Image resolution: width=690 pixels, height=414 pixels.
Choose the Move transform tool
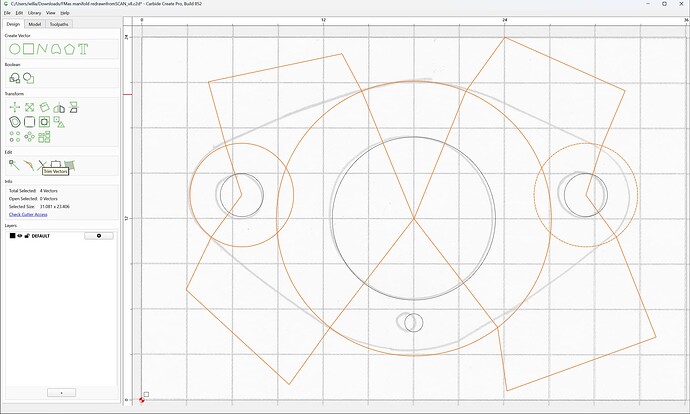pyautogui.click(x=15, y=107)
